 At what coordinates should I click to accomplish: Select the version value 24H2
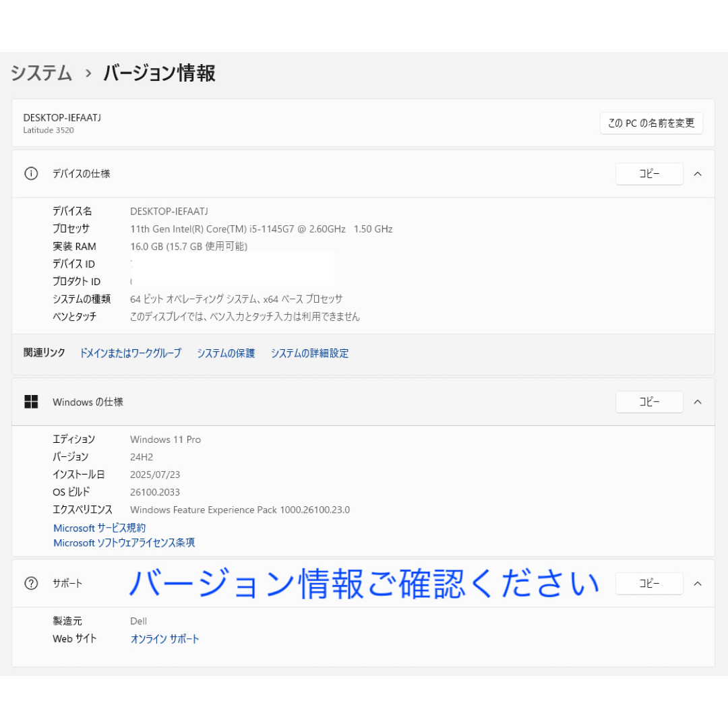pyautogui.click(x=142, y=457)
